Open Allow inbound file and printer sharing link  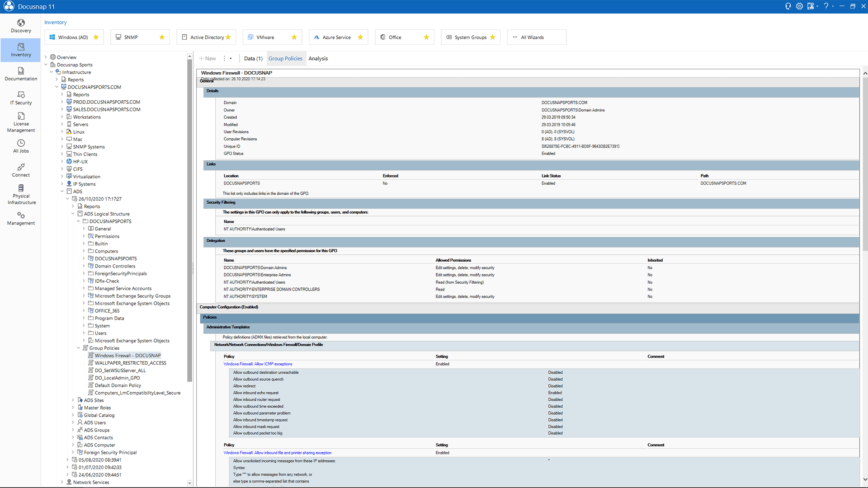pos(277,453)
